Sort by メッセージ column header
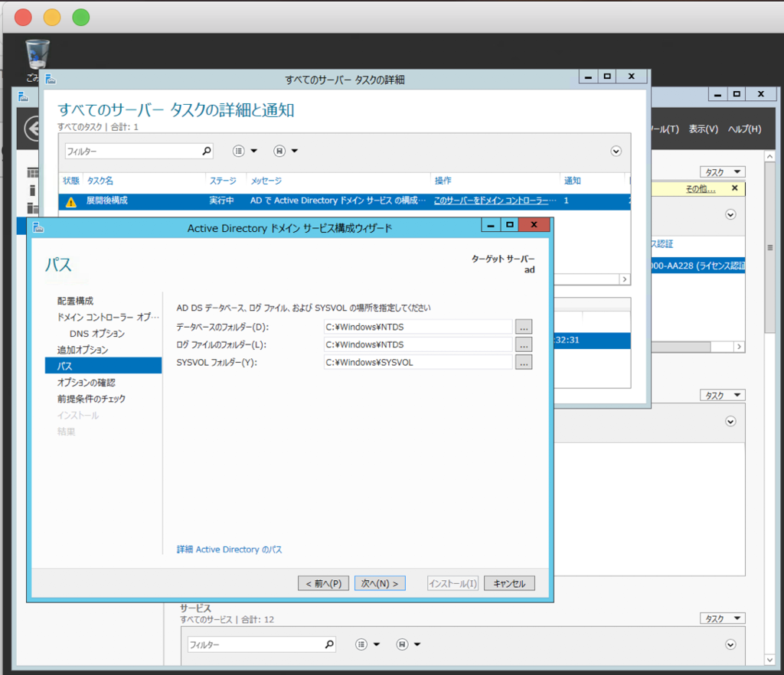Viewport: 784px width, 675px height. (266, 181)
